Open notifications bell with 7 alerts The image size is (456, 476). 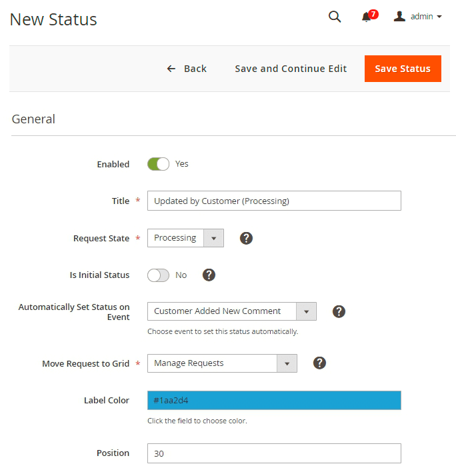pyautogui.click(x=367, y=17)
